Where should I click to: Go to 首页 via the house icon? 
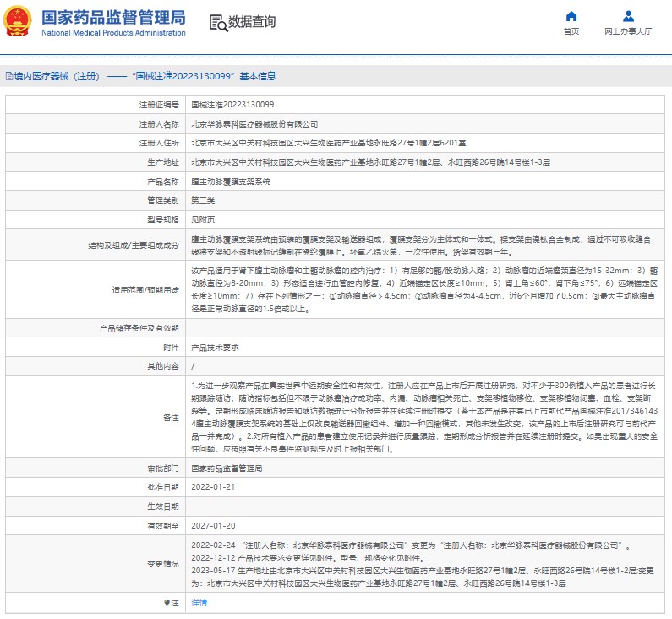[571, 17]
